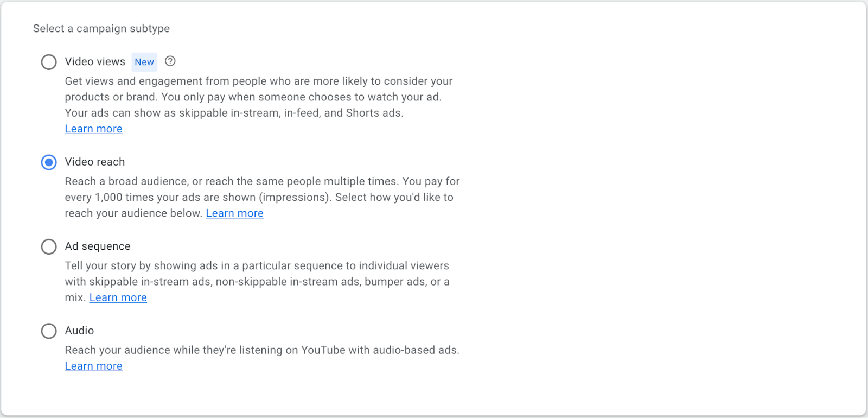Select the Ad sequence campaign subtype

[49, 246]
